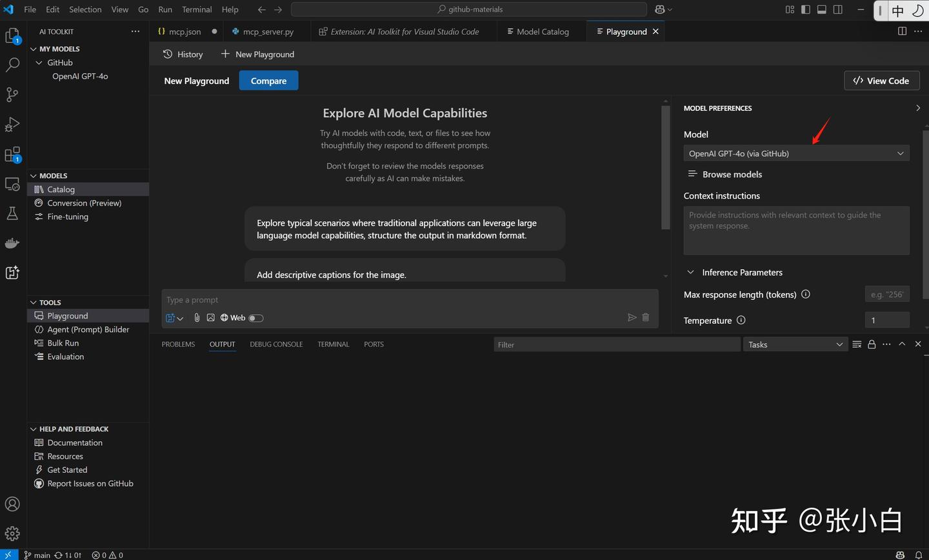
Task: Click the Go Back arrow in title bar
Action: coord(261,10)
